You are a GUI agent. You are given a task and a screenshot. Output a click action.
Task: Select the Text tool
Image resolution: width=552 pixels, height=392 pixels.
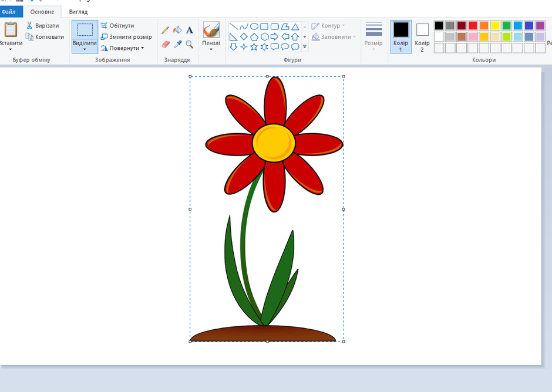(190, 31)
